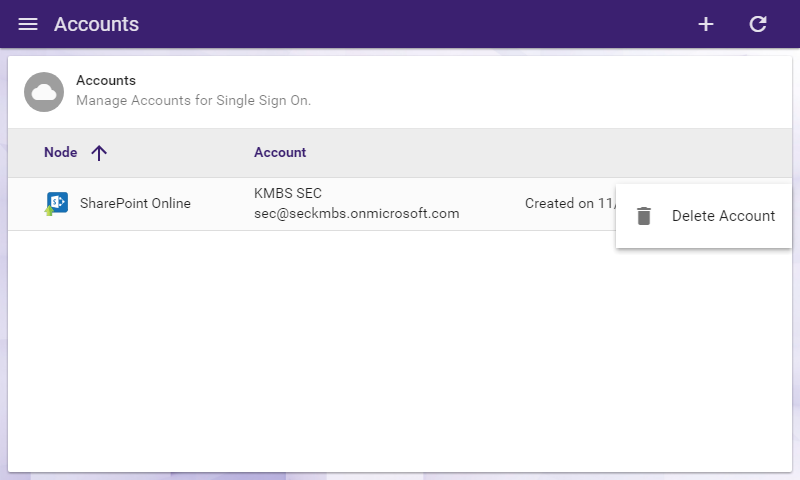800x480 pixels.
Task: Select the SharePoint Online row label
Action: 135,204
